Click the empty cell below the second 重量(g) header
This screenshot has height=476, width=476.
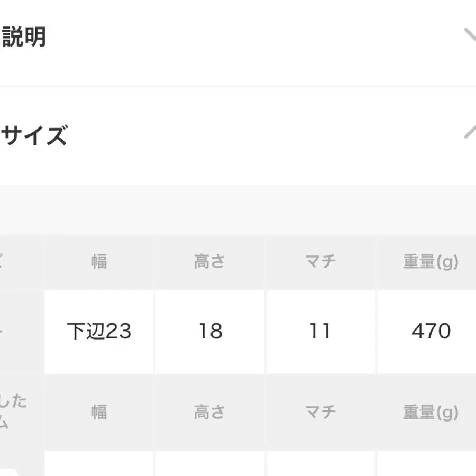click(427, 464)
